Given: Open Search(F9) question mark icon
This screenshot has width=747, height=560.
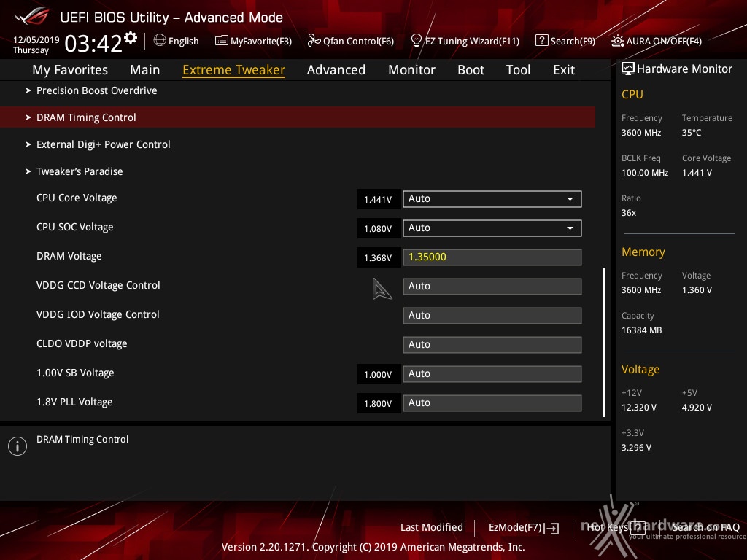Looking at the screenshot, I should coord(542,41).
